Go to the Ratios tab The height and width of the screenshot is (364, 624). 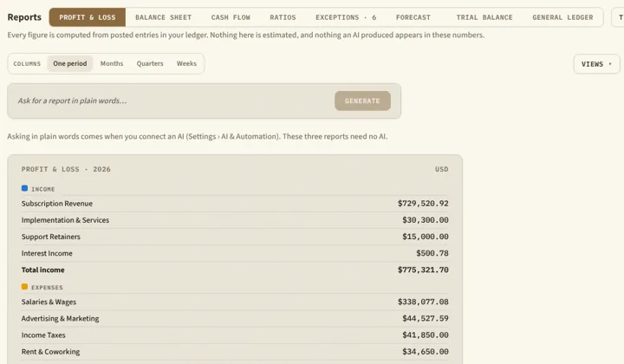point(283,17)
